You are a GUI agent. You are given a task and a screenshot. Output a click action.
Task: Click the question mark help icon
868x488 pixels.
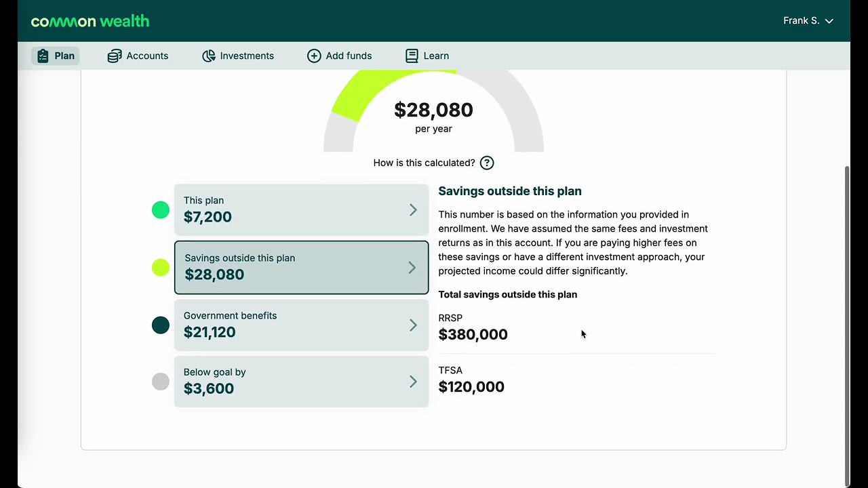[487, 163]
